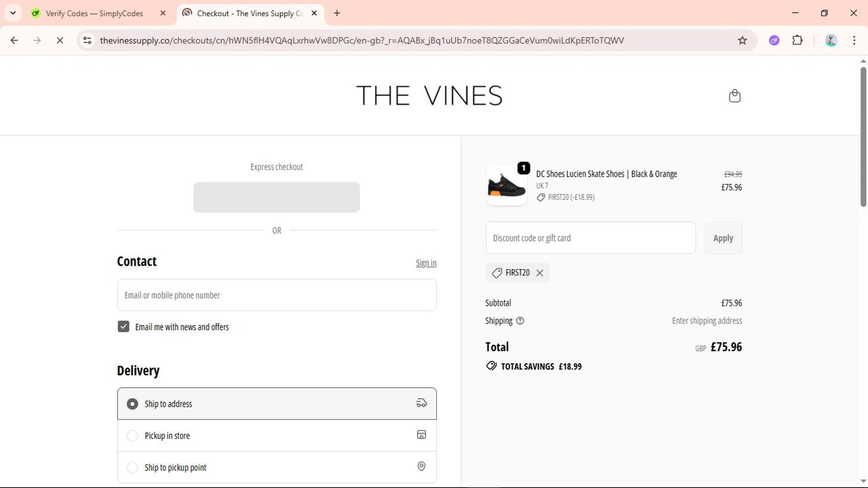Viewport: 868px width, 488px height.
Task: Click the total savings tag icon
Action: pyautogui.click(x=491, y=366)
